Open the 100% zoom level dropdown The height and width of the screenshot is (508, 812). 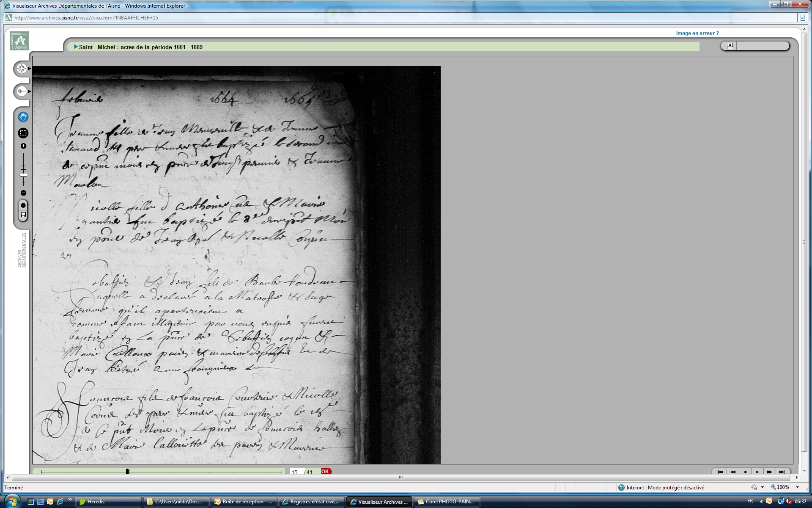(x=798, y=487)
